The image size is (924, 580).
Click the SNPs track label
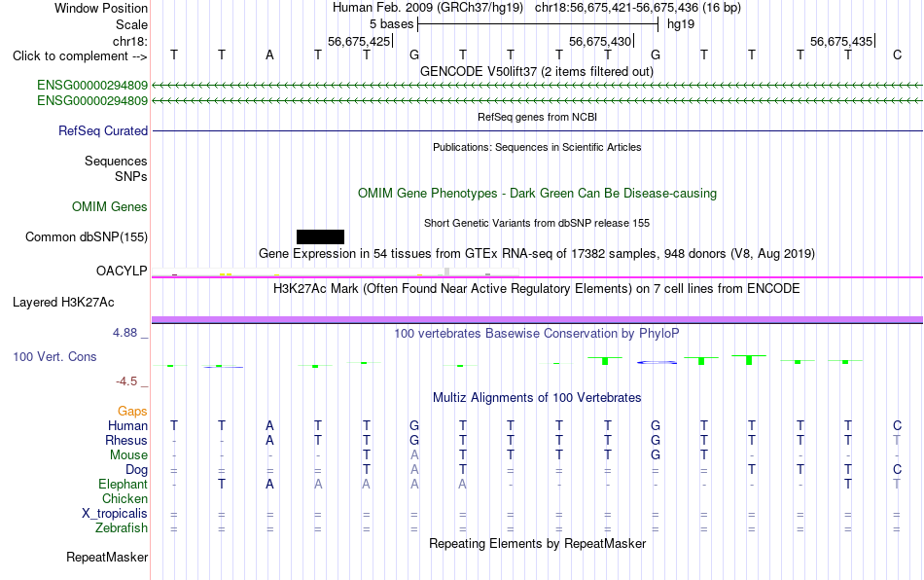(131, 176)
